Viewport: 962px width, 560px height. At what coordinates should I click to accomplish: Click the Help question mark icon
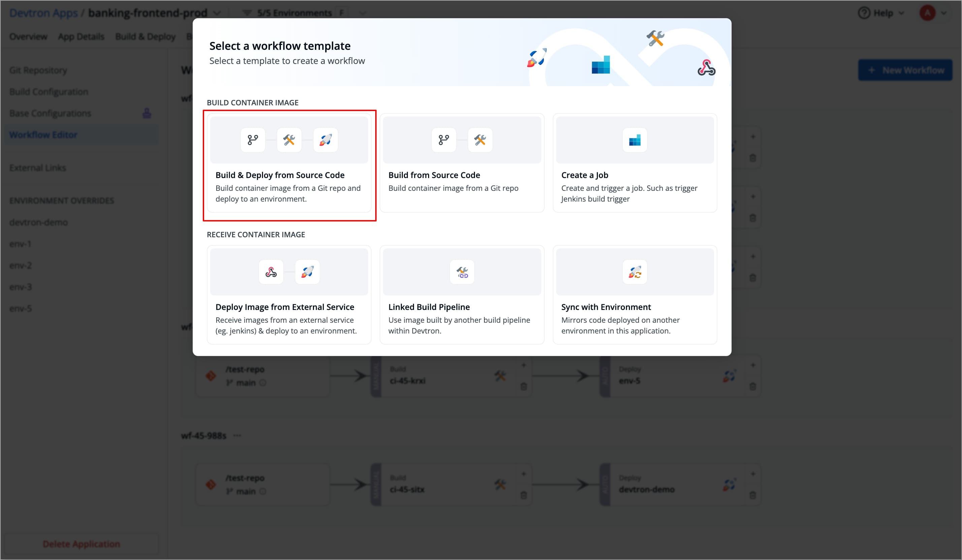(864, 12)
